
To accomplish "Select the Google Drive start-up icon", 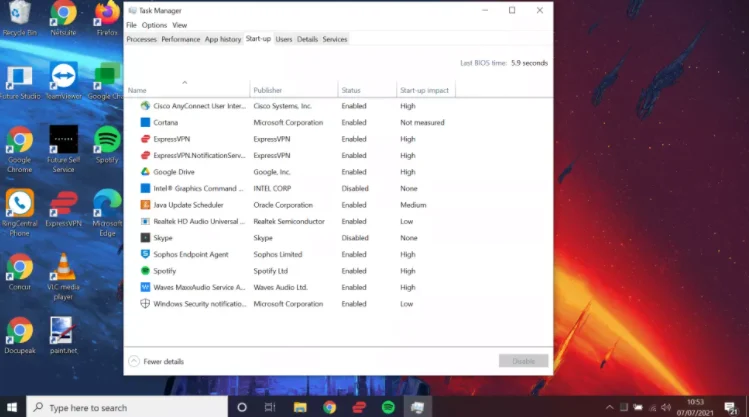I will click(145, 172).
